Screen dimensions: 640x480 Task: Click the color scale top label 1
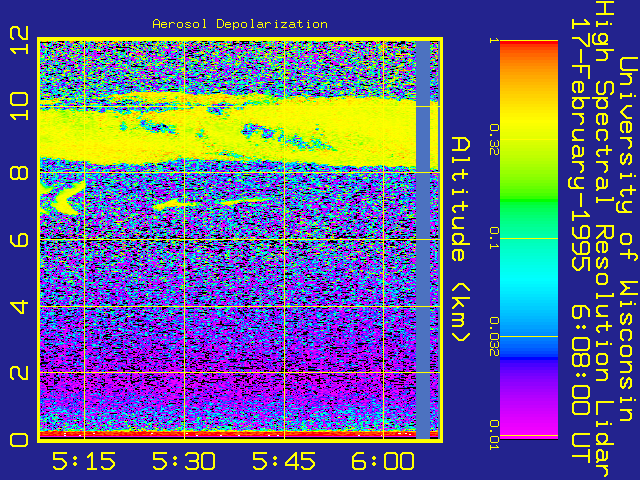tap(494, 40)
